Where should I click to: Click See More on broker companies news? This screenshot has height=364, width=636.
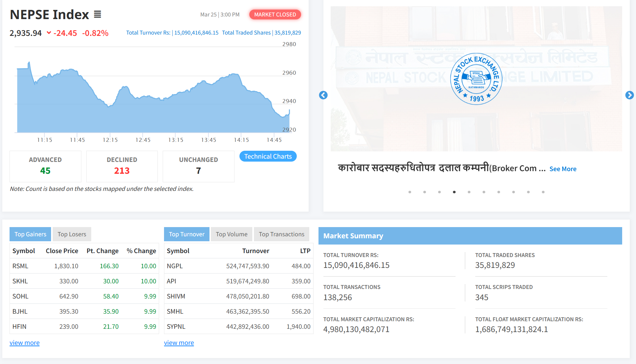563,169
